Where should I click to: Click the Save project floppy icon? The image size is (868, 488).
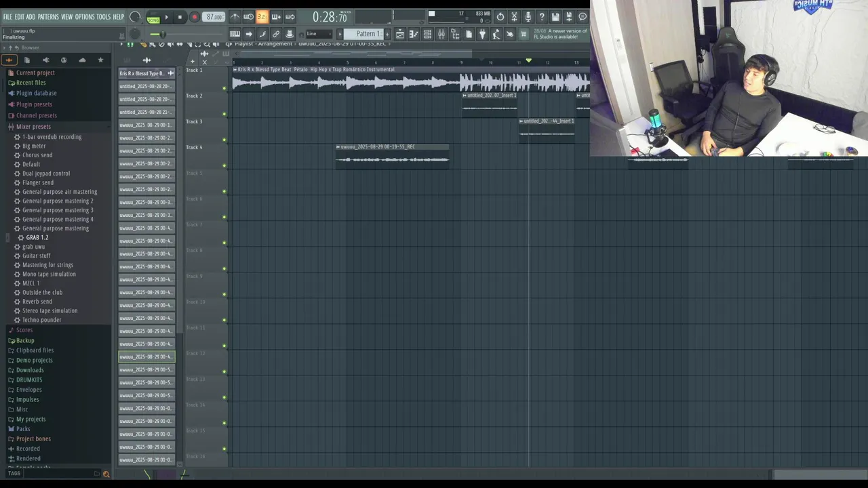(555, 17)
